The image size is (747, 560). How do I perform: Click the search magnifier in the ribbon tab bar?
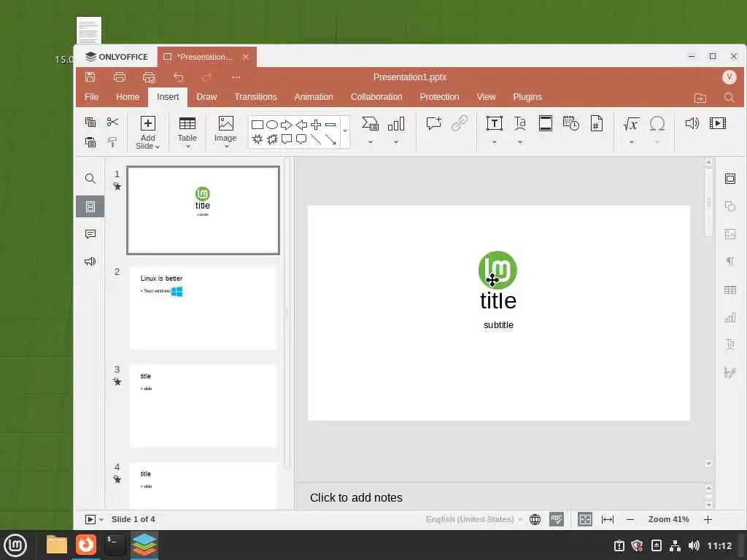[729, 98]
